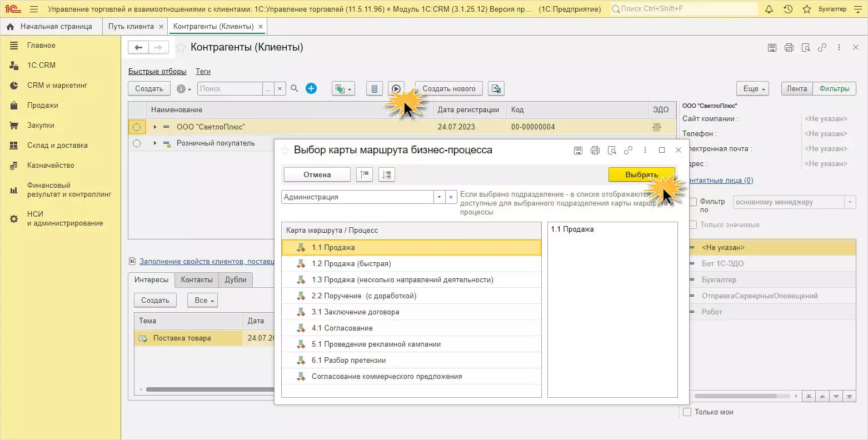The image size is (868, 440).
Task: Go forward with the right arrow
Action: tap(158, 47)
